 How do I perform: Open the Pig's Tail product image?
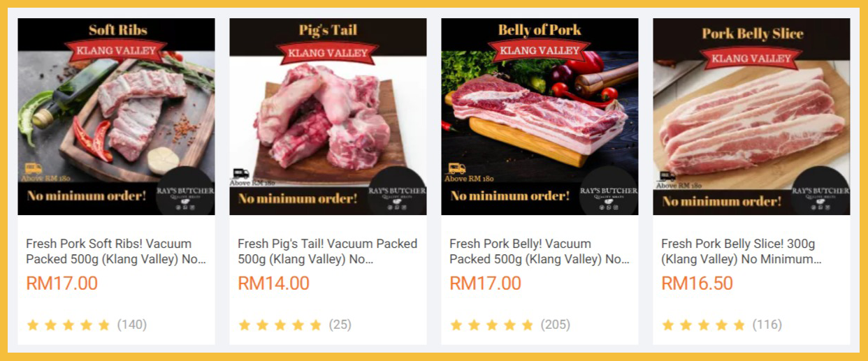point(328,117)
